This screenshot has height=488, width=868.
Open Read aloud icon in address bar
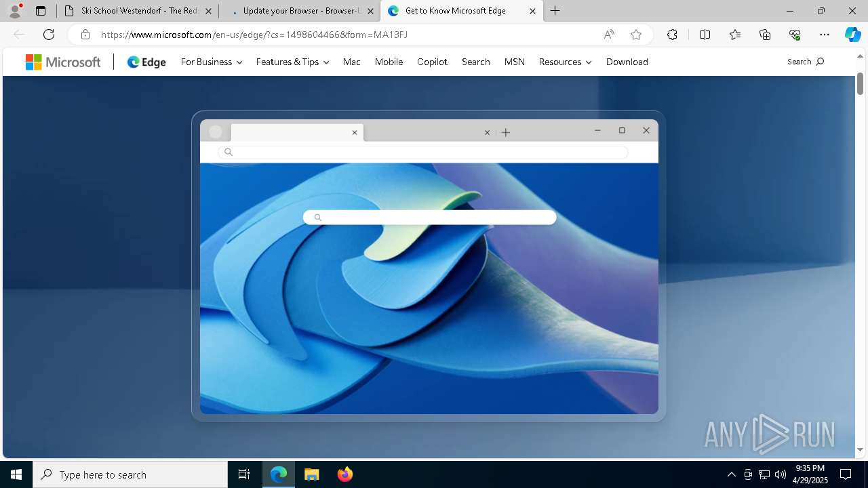[x=609, y=35]
